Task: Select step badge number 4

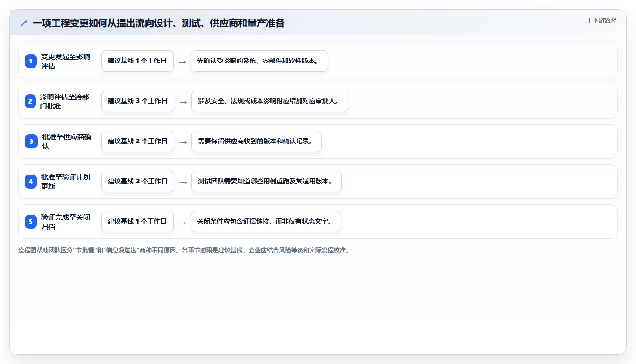Action: [x=31, y=182]
